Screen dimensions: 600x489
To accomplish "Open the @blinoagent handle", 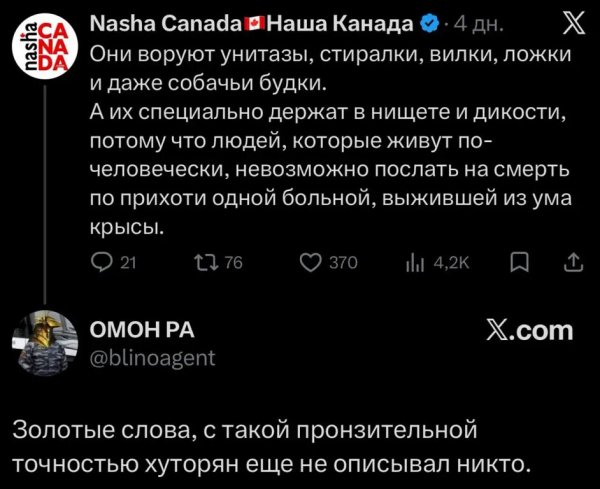I will coord(152,357).
